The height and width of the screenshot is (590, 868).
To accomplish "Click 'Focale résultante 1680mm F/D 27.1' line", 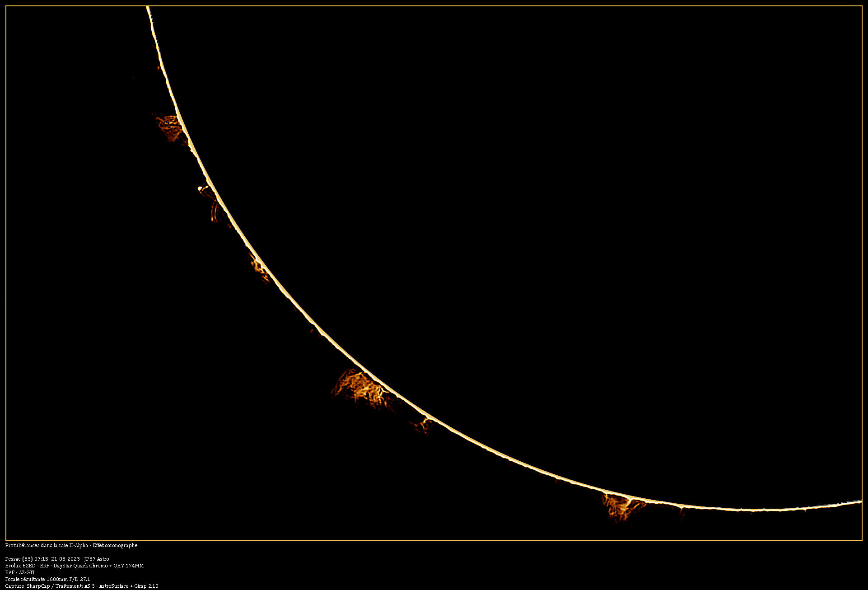I will coord(47,579).
